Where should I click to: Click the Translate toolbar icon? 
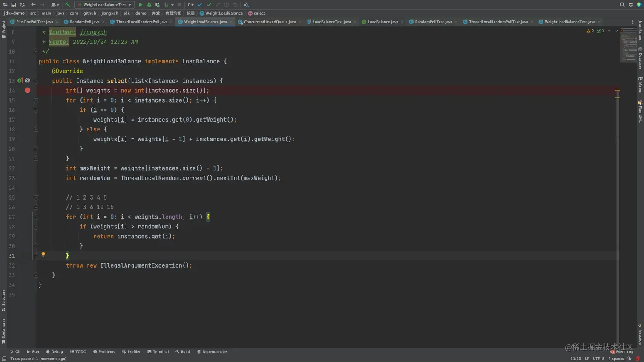pos(246,5)
